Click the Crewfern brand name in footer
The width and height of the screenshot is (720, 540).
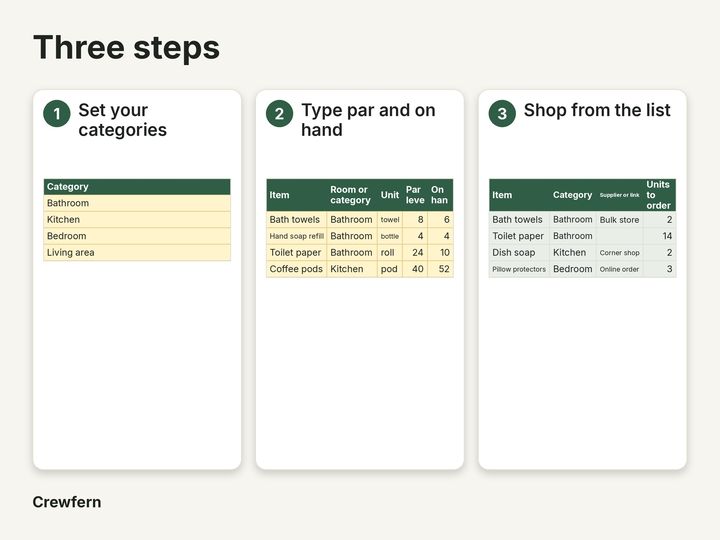click(x=67, y=502)
